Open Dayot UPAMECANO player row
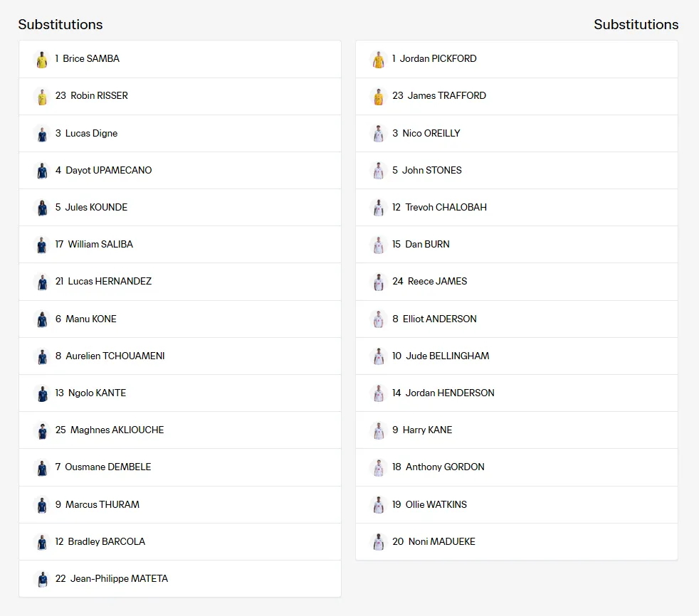This screenshot has width=699, height=616. pyautogui.click(x=180, y=171)
